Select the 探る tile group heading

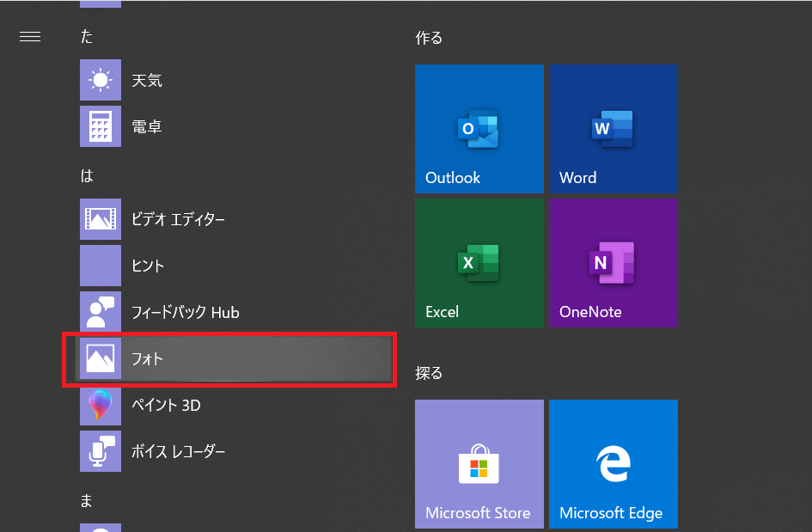pos(429,373)
